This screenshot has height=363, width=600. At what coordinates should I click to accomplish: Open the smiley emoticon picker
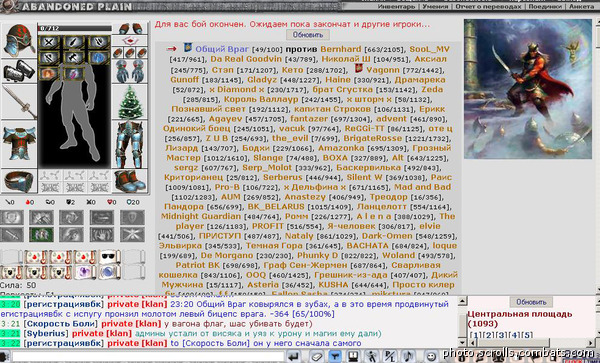(431, 356)
